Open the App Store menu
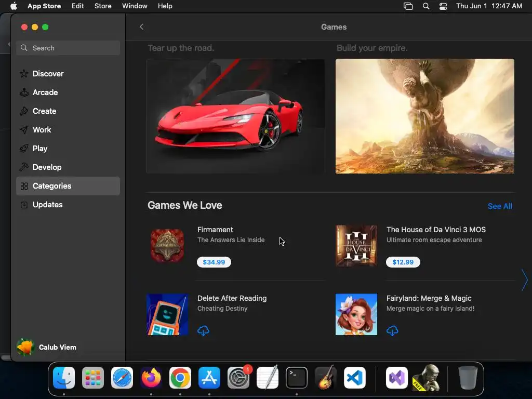This screenshot has height=399, width=532. point(44,6)
